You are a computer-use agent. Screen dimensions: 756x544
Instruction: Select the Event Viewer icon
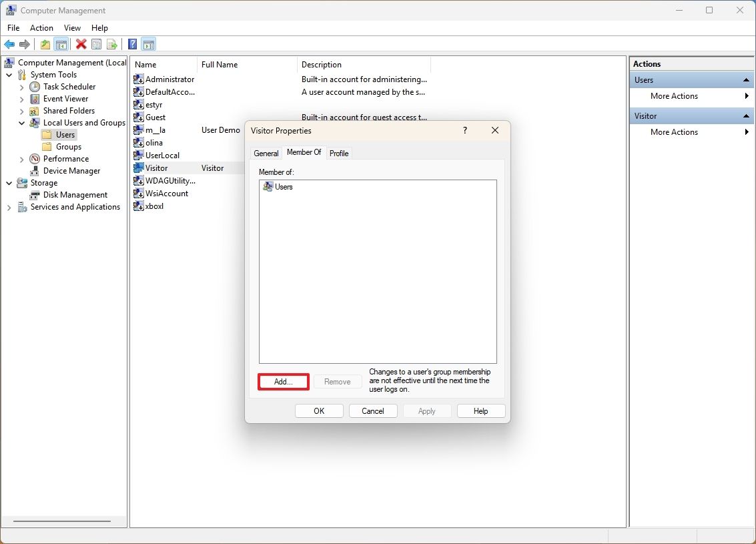[35, 98]
